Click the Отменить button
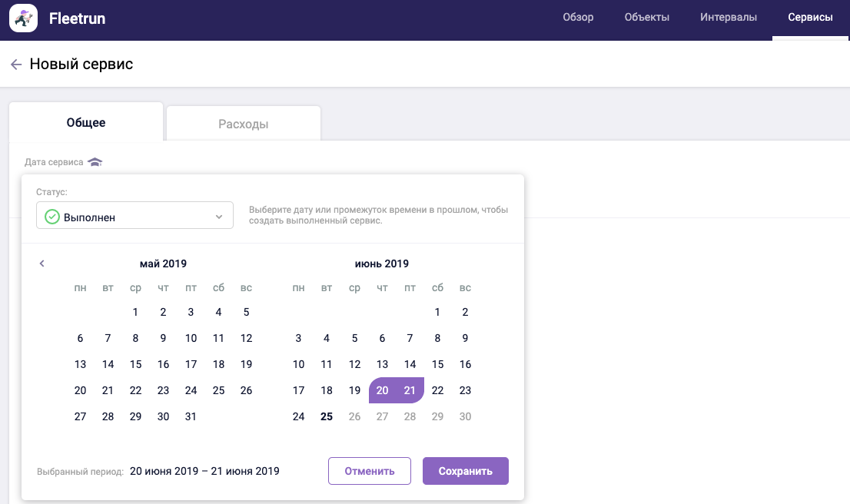Viewport: 850px width, 504px height. [x=369, y=471]
